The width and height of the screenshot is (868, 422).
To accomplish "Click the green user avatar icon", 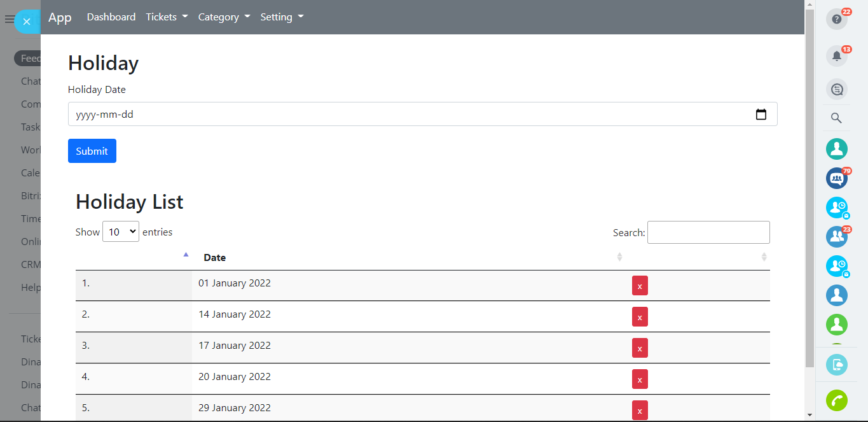I will pyautogui.click(x=836, y=325).
